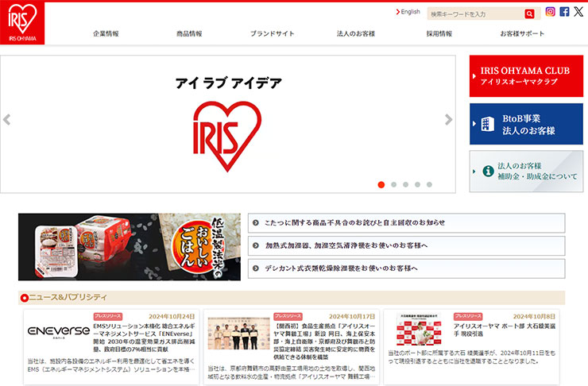
Task: Click arrow icon beside こたつ notice
Action: tap(256, 222)
